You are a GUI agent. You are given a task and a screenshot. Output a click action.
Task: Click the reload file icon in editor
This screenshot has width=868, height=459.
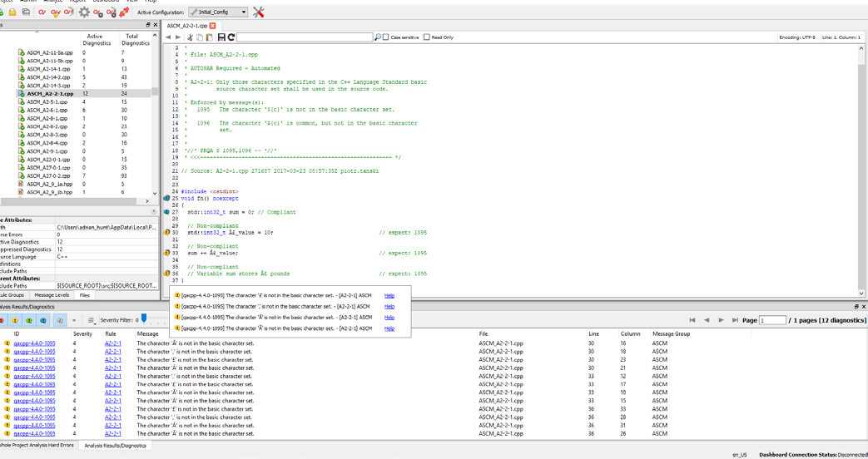(231, 37)
